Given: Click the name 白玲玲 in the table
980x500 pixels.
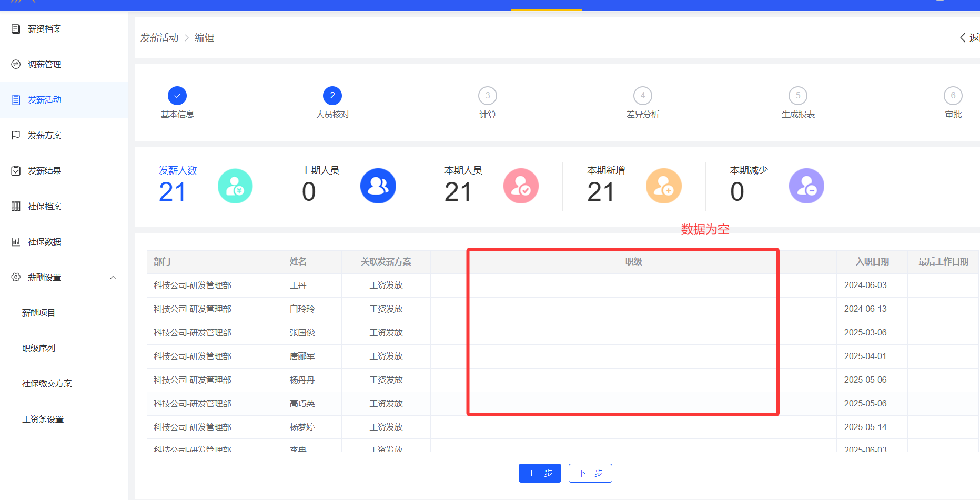Looking at the screenshot, I should tap(302, 309).
